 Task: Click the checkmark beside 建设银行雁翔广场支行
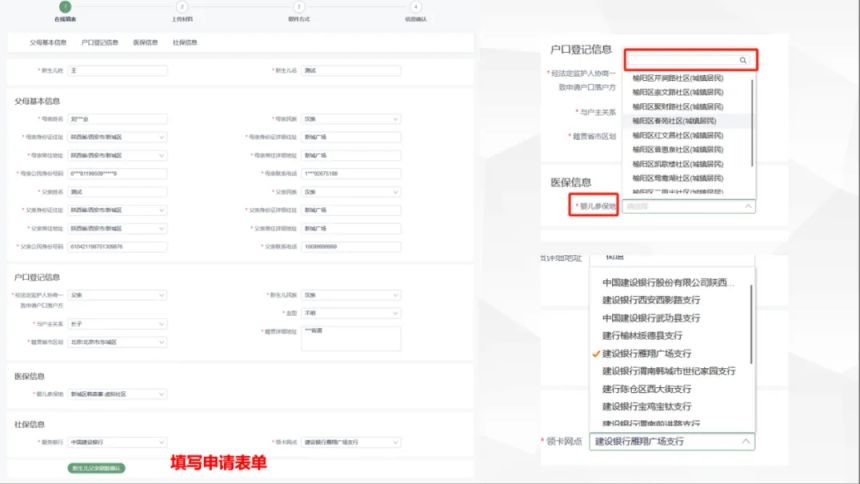coord(595,354)
